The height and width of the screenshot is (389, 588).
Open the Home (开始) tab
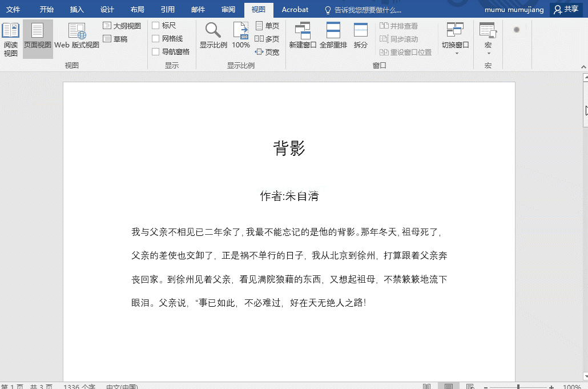click(47, 9)
